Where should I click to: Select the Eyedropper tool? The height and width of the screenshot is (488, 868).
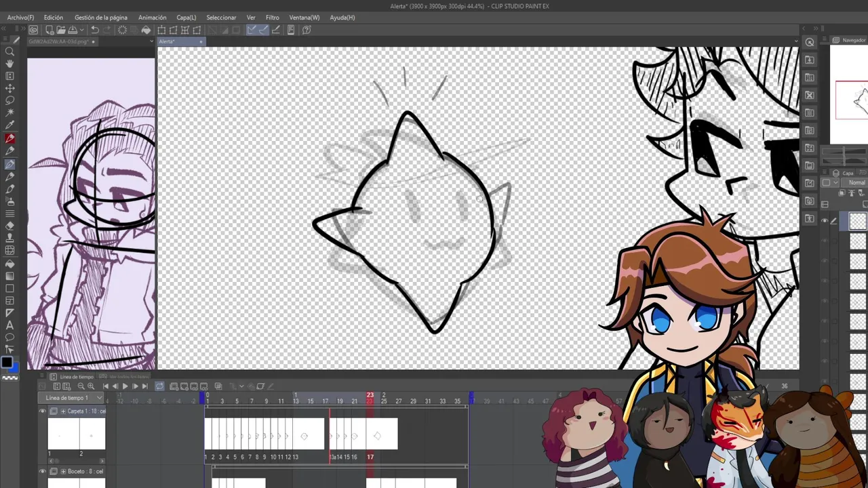[9, 125]
